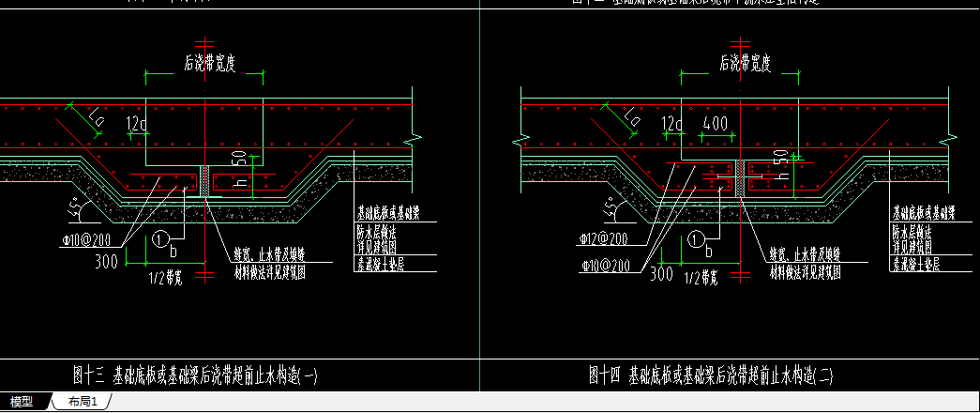This screenshot has width=980, height=413.
Task: Click 素混凝土垫层 note in 图十四 detail
Action: 915,266
